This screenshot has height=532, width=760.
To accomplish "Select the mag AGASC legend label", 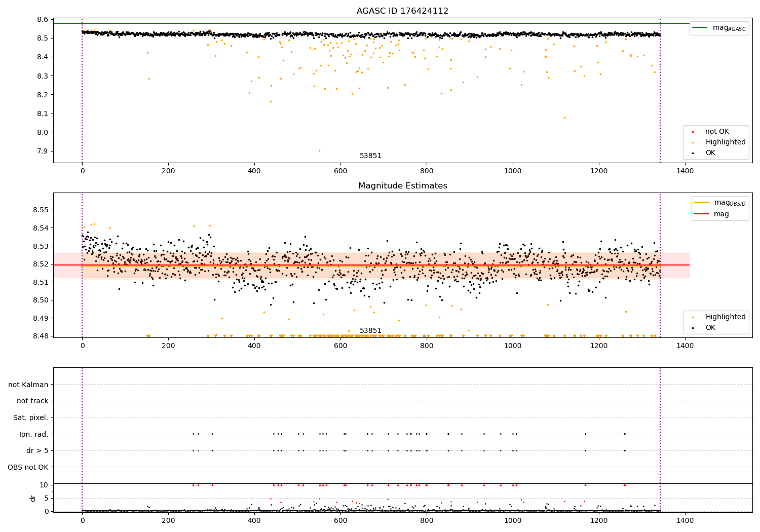I will click(x=729, y=28).
